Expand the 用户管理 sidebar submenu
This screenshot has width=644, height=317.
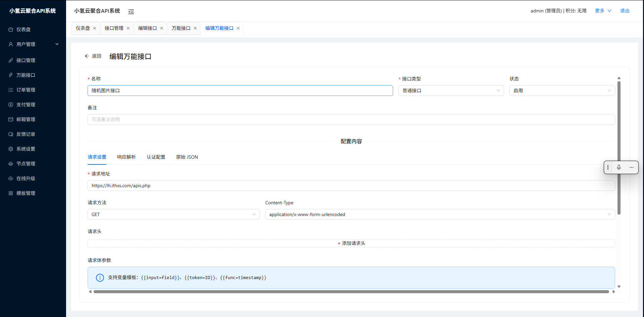[x=57, y=44]
